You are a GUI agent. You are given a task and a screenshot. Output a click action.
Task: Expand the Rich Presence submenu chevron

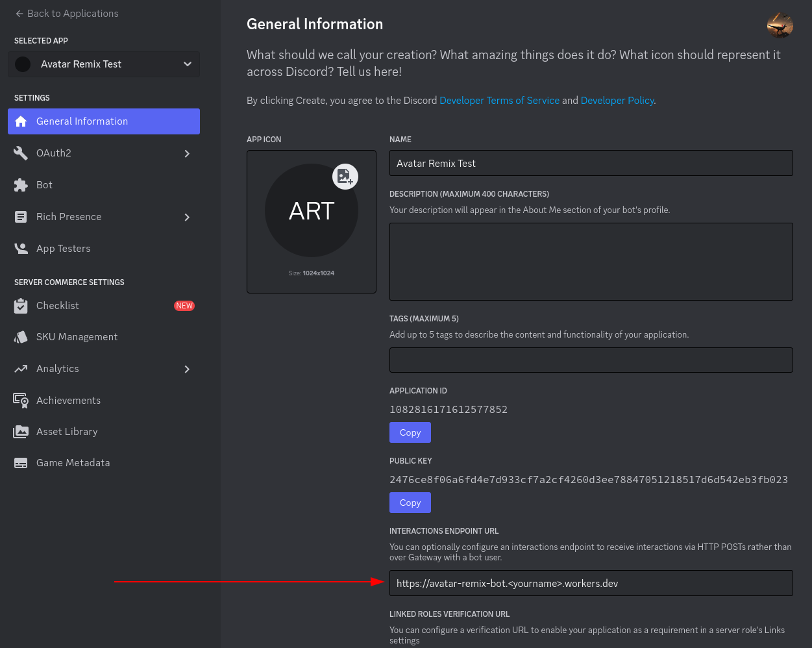(x=187, y=218)
